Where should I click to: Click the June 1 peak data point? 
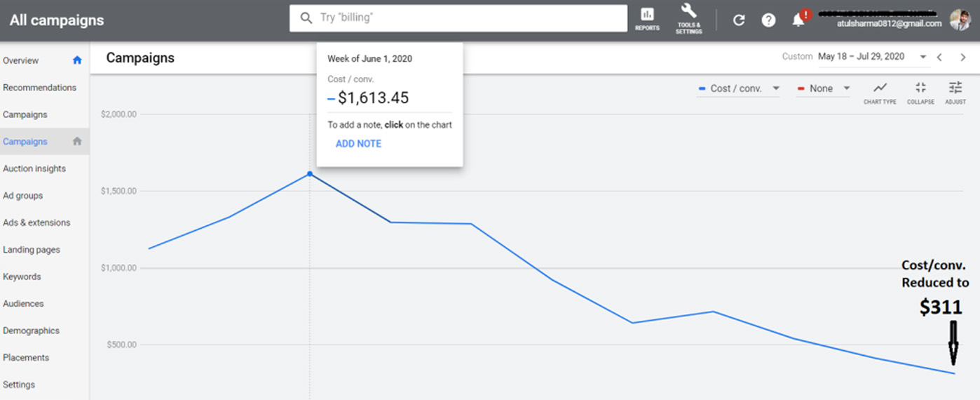coord(310,174)
